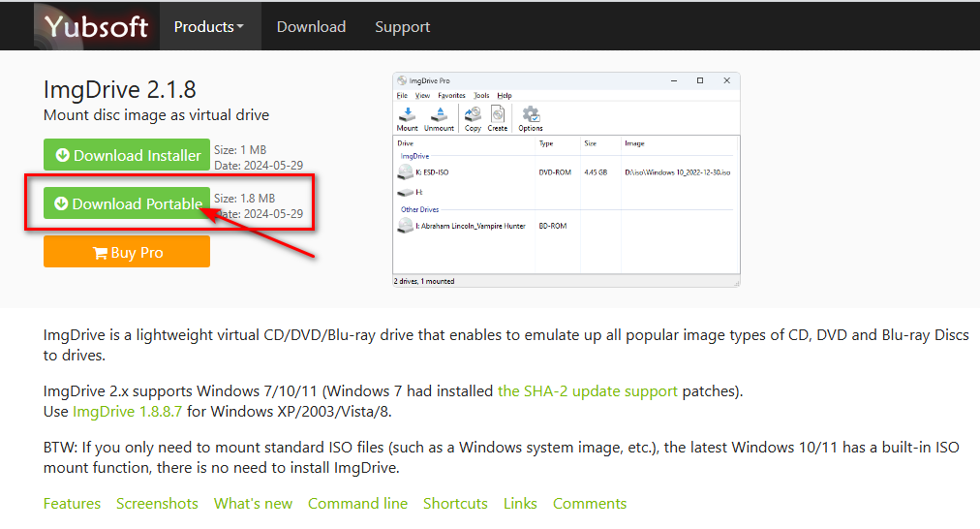The width and height of the screenshot is (980, 529).
Task: Click the Download Portable button
Action: tap(127, 203)
